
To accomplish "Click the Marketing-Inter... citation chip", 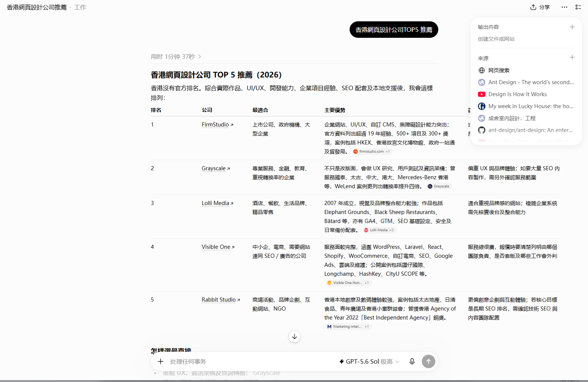I will [x=348, y=327].
